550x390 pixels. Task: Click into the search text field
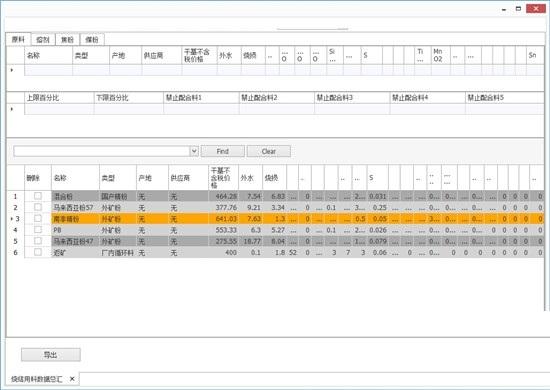pos(102,151)
